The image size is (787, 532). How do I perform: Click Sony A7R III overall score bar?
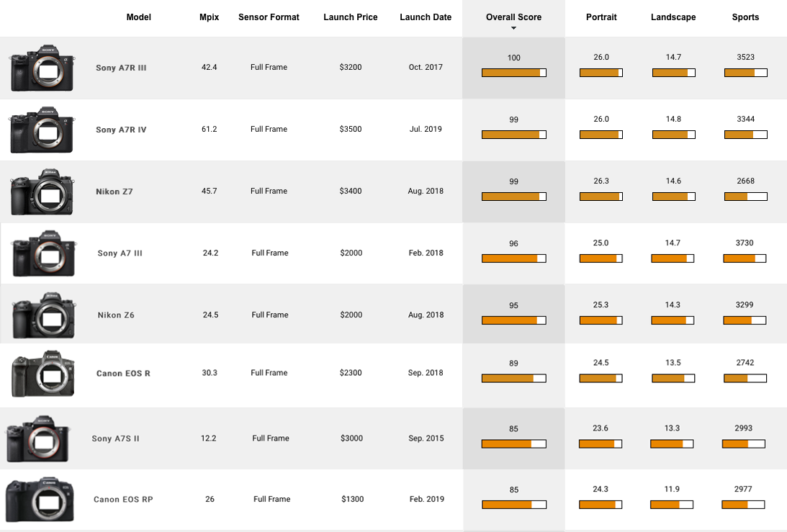point(513,73)
